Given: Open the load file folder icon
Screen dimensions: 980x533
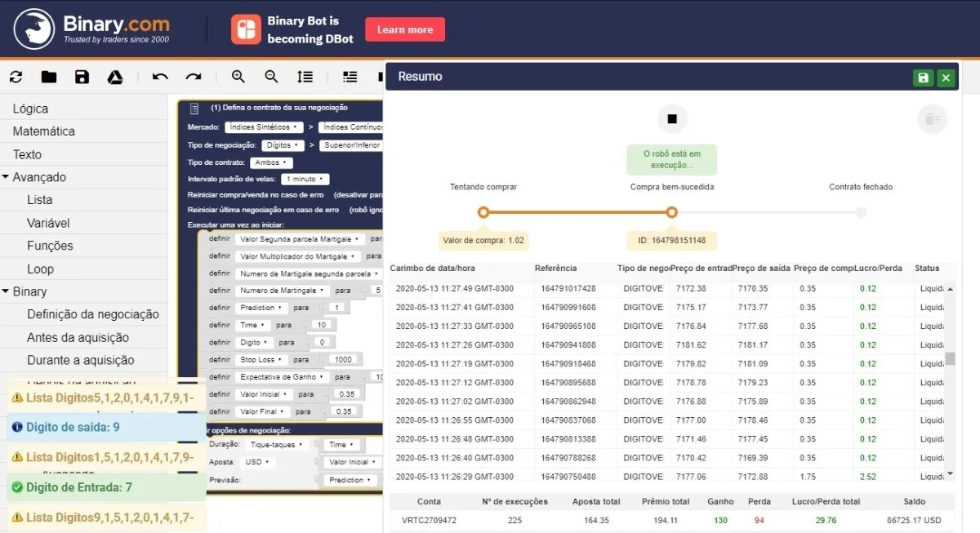Looking at the screenshot, I should (49, 77).
